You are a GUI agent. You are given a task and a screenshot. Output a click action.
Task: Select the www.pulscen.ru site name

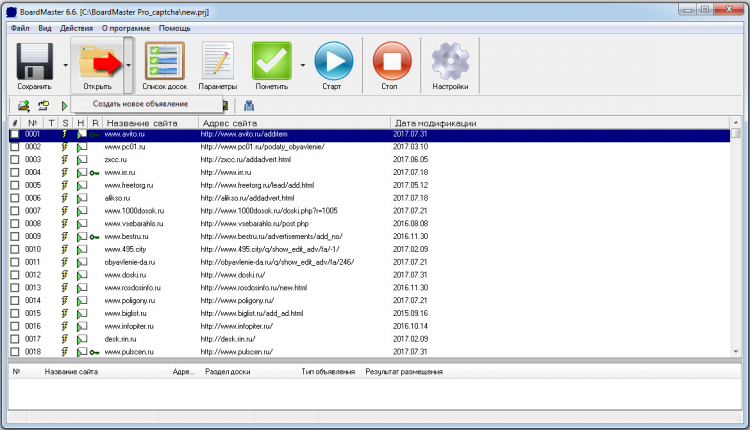[x=129, y=352]
